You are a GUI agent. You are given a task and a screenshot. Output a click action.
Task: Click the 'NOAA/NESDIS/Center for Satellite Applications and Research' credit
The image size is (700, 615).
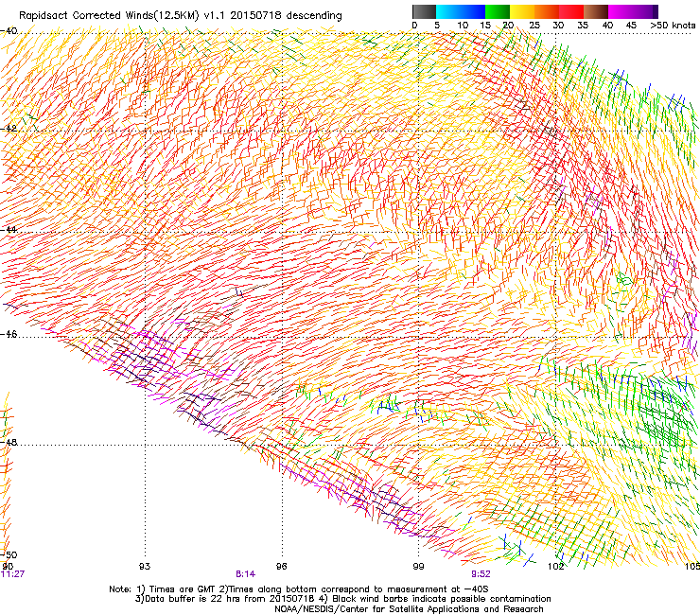409,609
